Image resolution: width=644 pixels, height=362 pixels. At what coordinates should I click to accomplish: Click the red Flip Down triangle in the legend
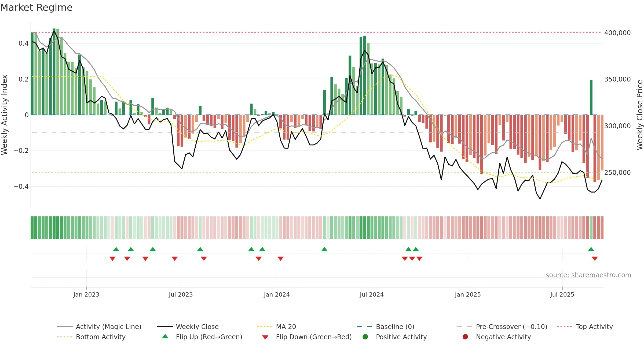[x=265, y=337]
